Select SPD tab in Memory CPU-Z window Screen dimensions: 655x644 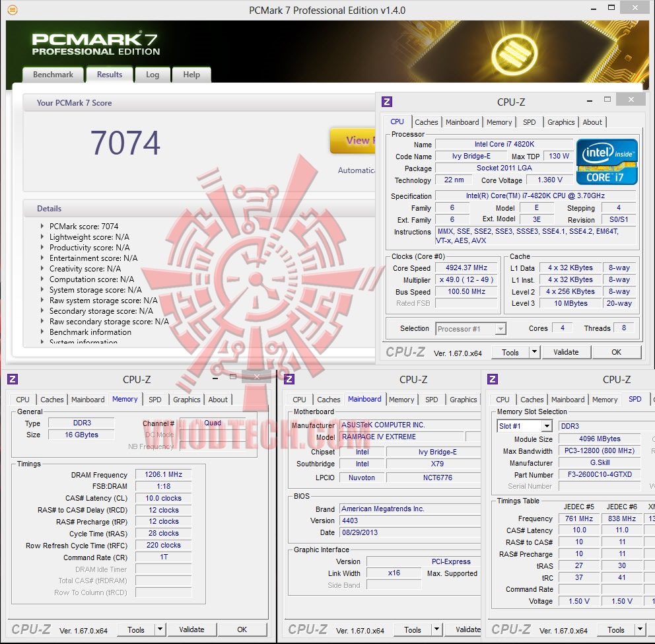[x=155, y=400]
